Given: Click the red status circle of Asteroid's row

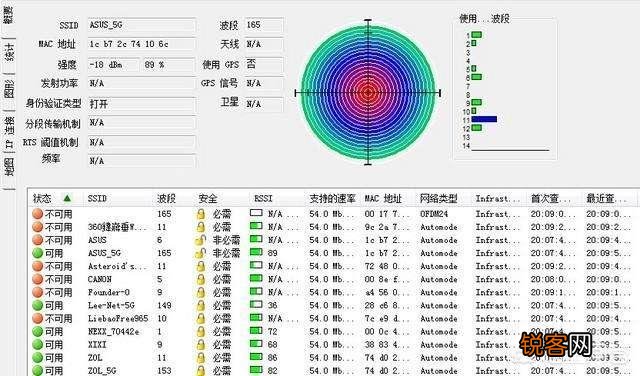Looking at the screenshot, I should pyautogui.click(x=38, y=266).
